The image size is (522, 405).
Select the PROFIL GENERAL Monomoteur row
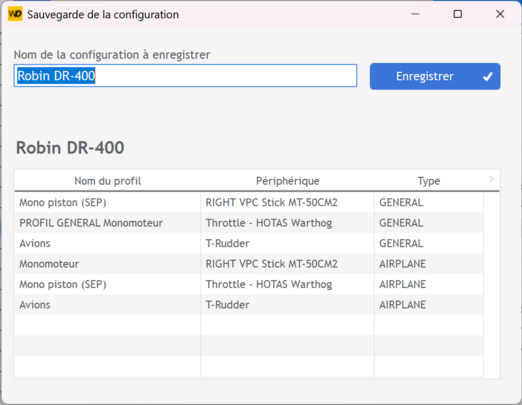[249, 223]
